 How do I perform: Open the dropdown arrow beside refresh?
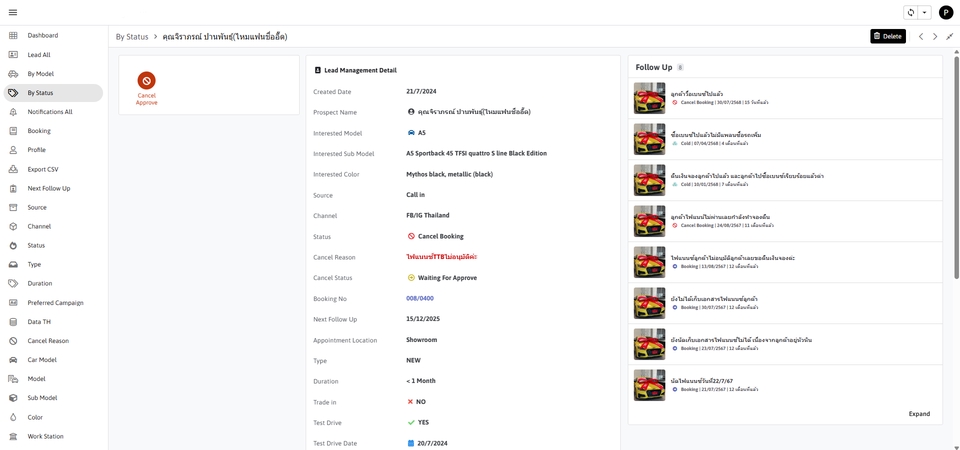point(924,13)
